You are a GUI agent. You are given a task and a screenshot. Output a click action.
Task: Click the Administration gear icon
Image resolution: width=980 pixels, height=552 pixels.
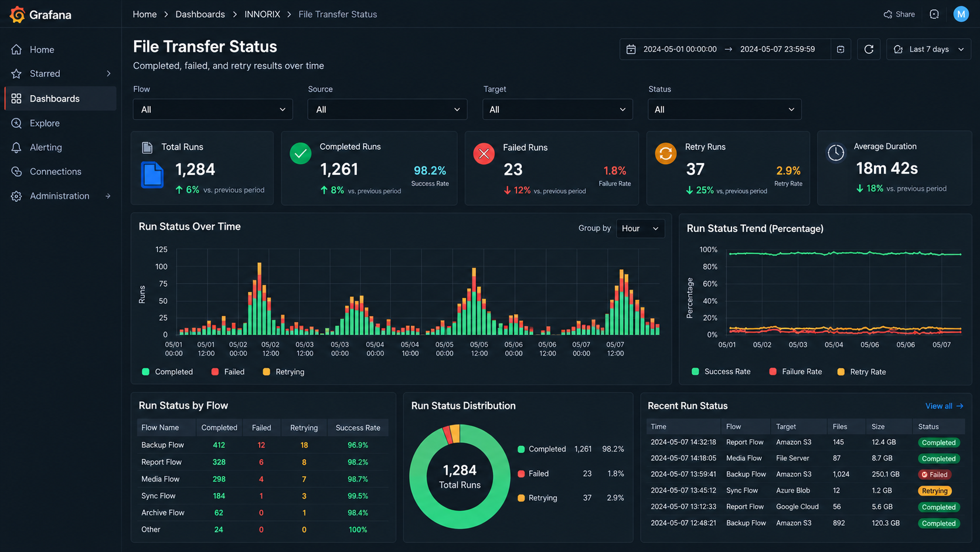click(x=16, y=196)
